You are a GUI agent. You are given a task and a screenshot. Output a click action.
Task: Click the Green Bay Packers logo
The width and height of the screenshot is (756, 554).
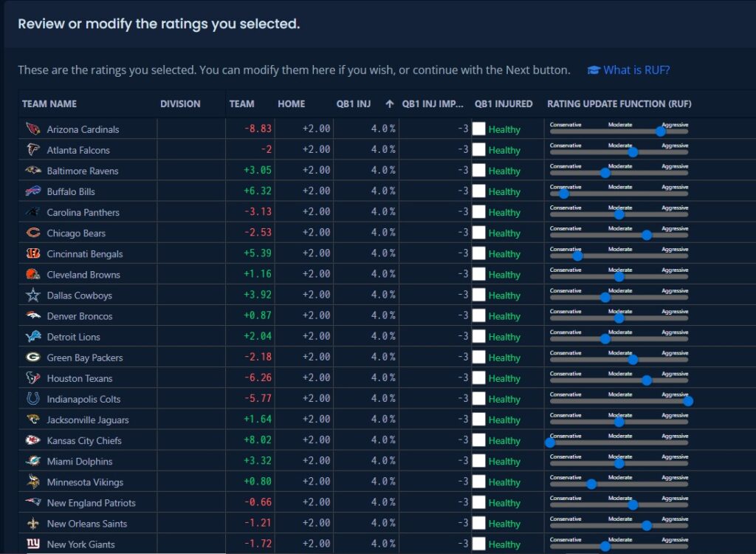tap(32, 357)
